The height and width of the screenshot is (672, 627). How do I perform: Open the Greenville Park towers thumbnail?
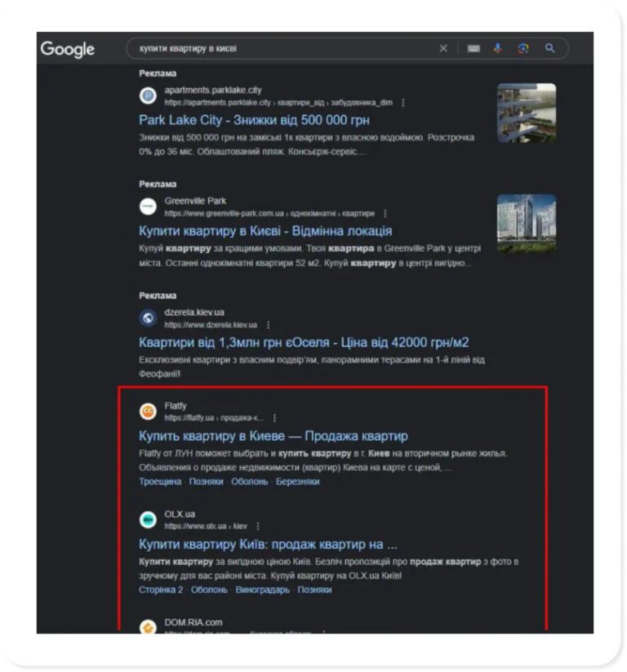pyautogui.click(x=527, y=224)
